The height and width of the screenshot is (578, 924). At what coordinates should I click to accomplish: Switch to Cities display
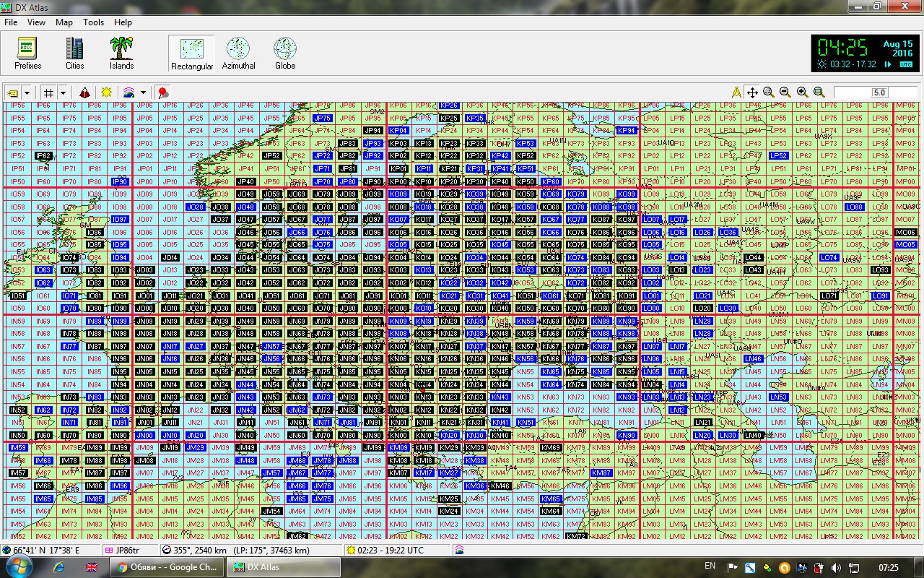74,53
